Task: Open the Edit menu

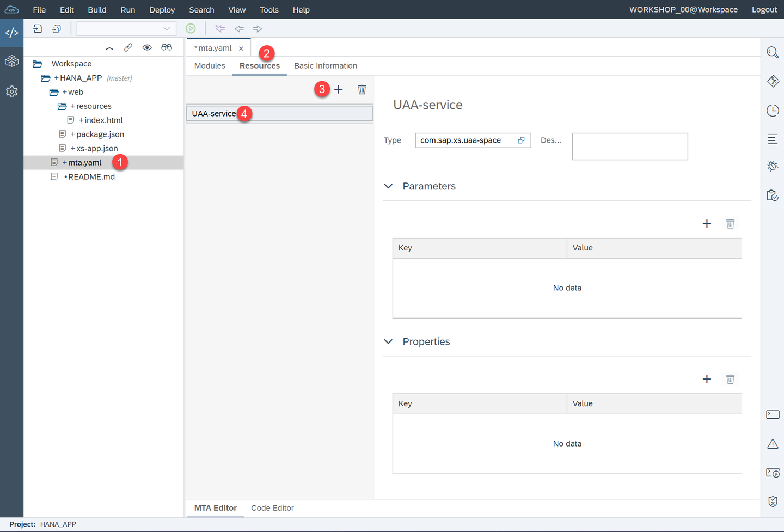Action: [x=66, y=10]
